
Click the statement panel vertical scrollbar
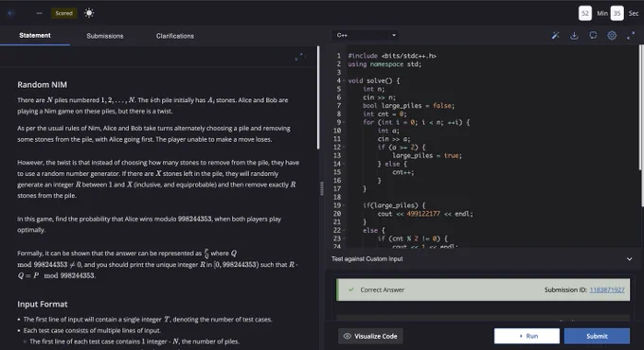pos(318,97)
